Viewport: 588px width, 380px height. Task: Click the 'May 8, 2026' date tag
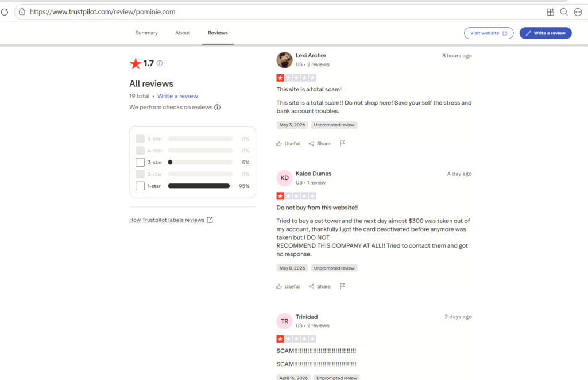tap(292, 268)
